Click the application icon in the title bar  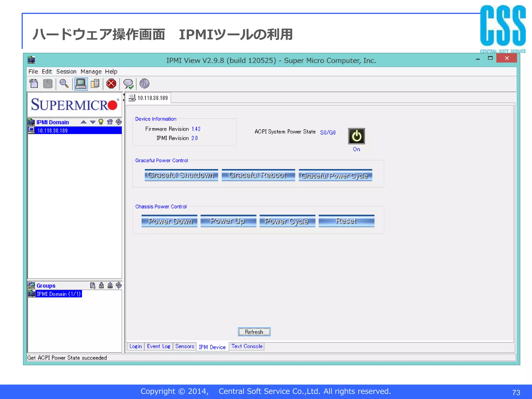click(31, 60)
